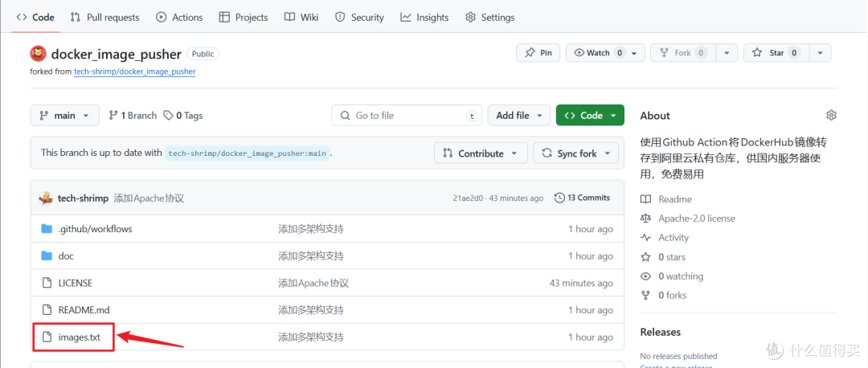Screen dimensions: 868x368
Task: View the 1 Branch link
Action: point(133,115)
